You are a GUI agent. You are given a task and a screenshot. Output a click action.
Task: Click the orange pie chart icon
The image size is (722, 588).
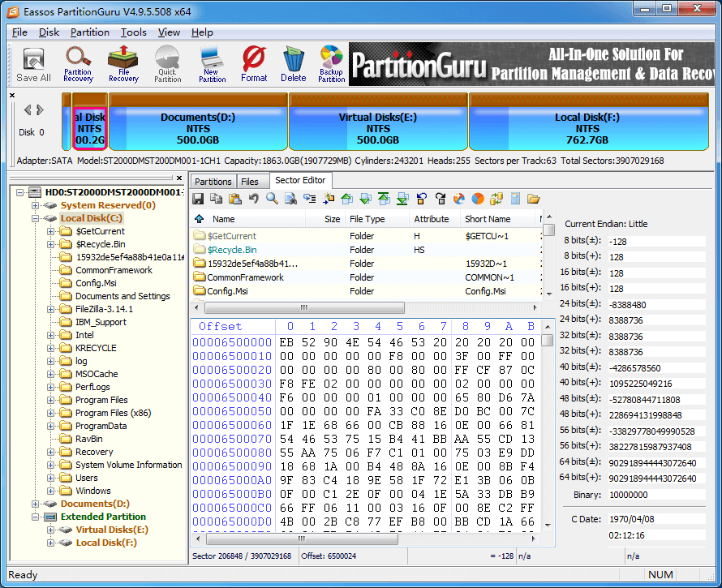[x=478, y=199]
